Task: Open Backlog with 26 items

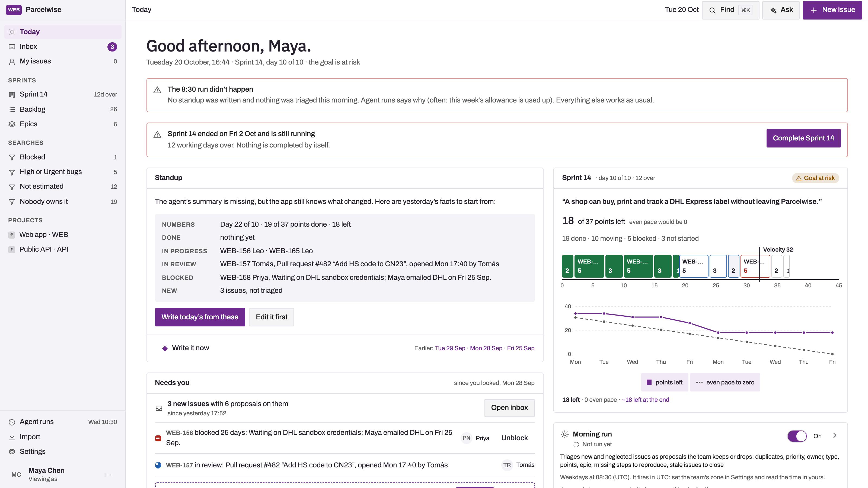Action: [63, 110]
